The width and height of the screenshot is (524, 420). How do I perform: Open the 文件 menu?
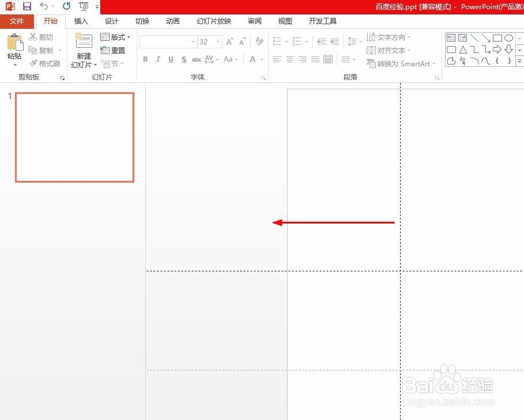(17, 21)
